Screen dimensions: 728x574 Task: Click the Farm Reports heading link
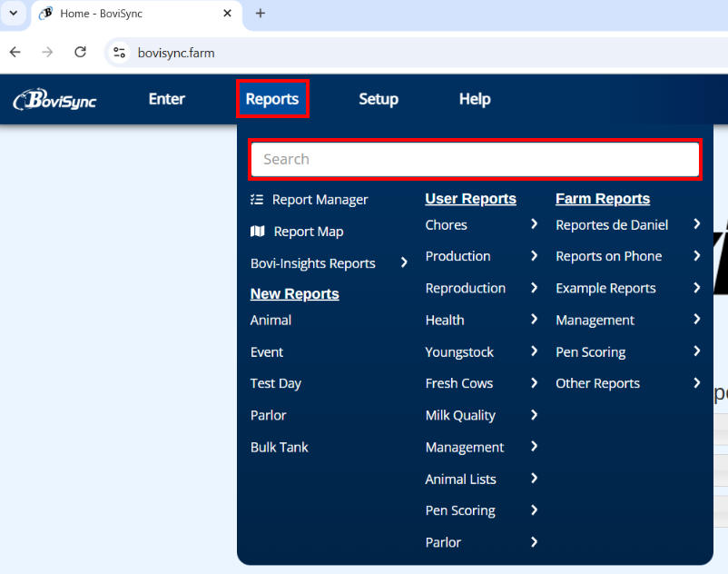click(603, 199)
